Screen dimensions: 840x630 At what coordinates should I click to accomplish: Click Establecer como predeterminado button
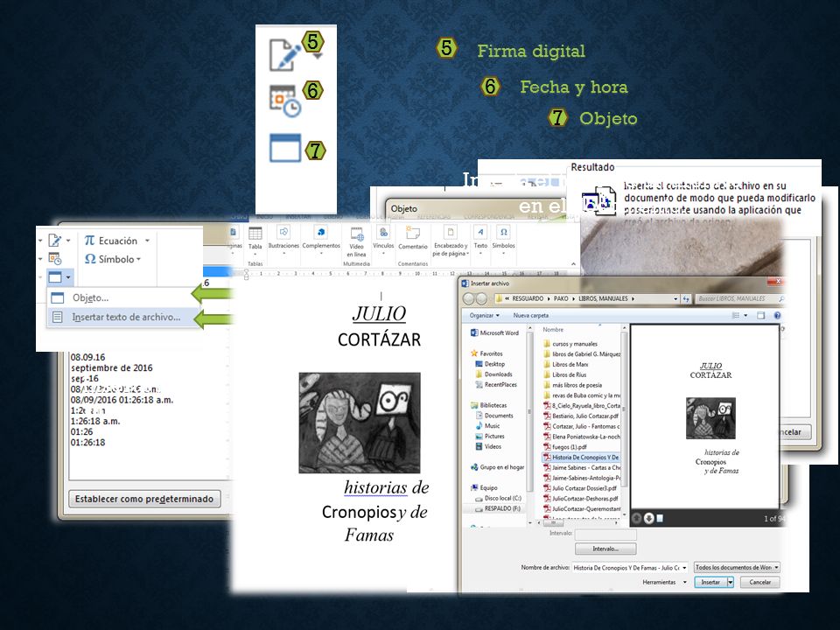pyautogui.click(x=144, y=499)
